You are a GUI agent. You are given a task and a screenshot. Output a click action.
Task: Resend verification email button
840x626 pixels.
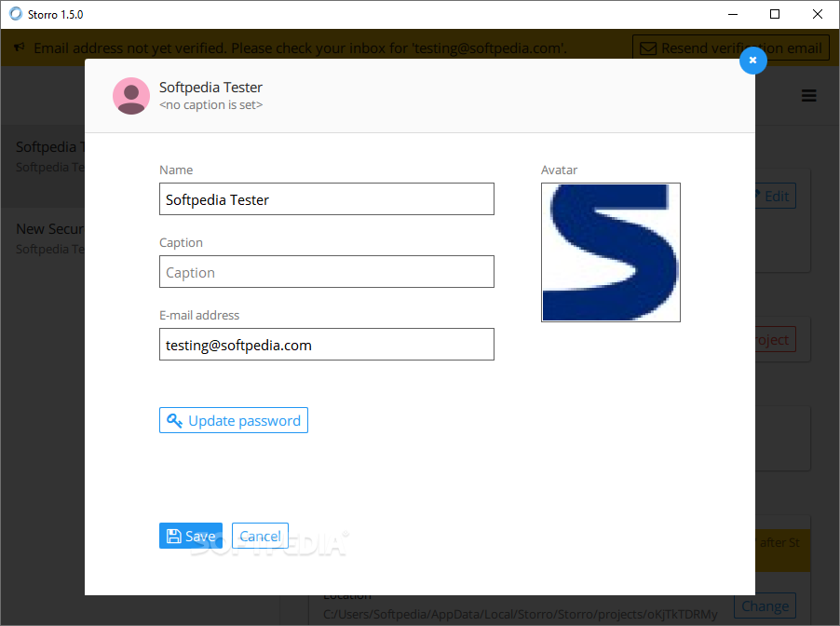(x=731, y=48)
